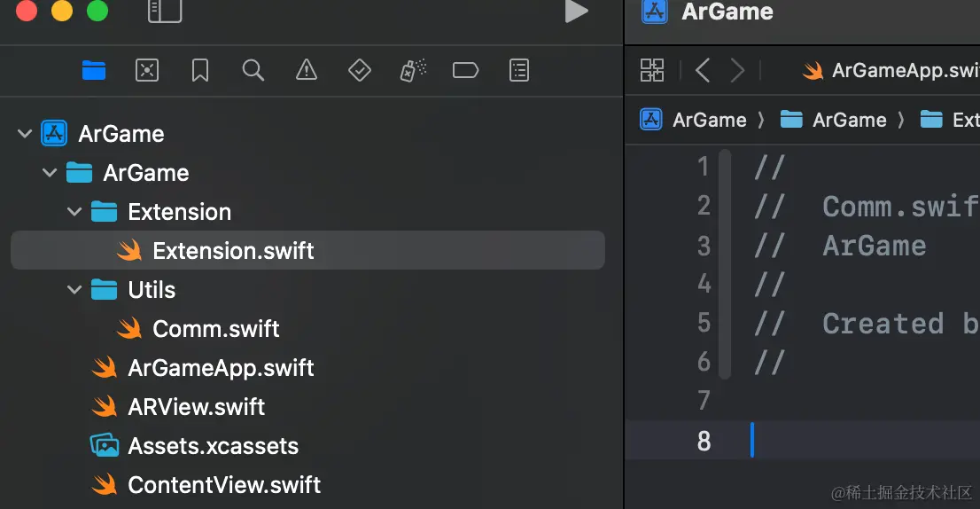Click the ArGame scheme title in toolbar
Viewport: 980px width, 509px height.
click(x=727, y=12)
